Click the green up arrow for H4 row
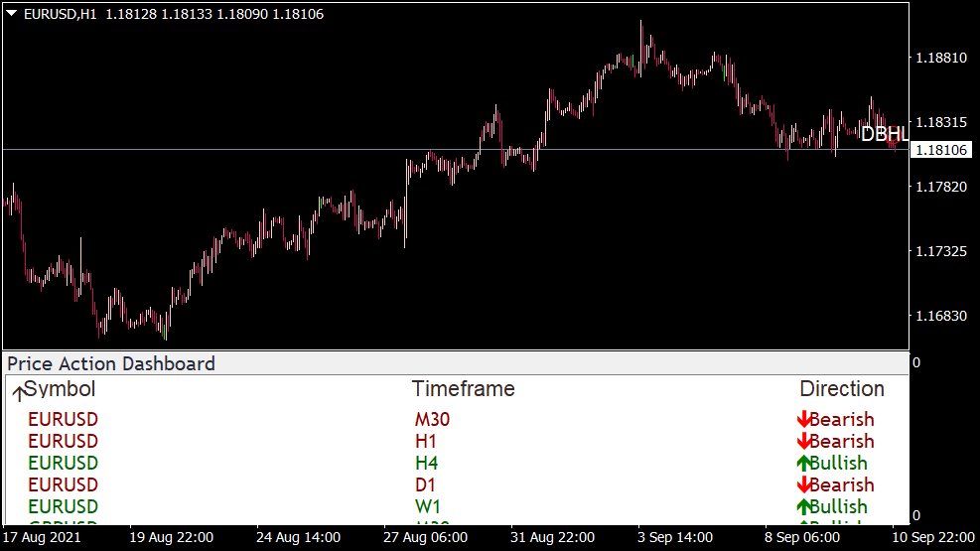Image resolution: width=980 pixels, height=551 pixels. pos(804,464)
